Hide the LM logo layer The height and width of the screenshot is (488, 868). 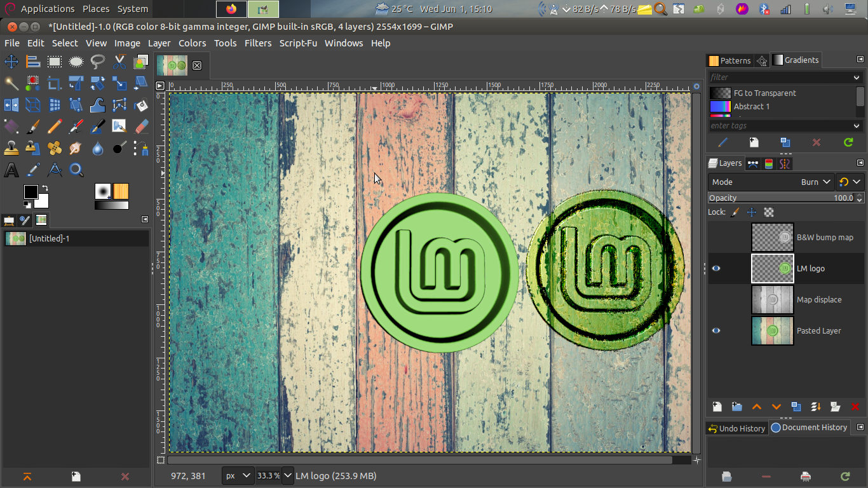[716, 269]
